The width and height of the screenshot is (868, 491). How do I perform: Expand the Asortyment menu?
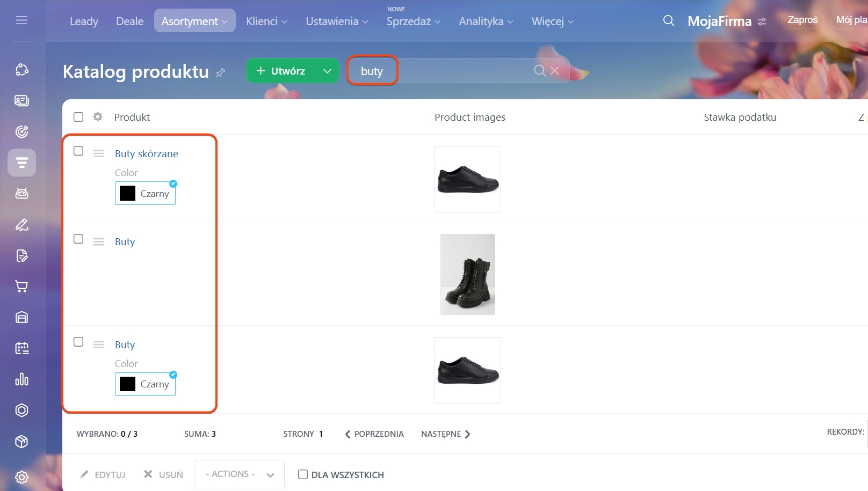pyautogui.click(x=194, y=21)
